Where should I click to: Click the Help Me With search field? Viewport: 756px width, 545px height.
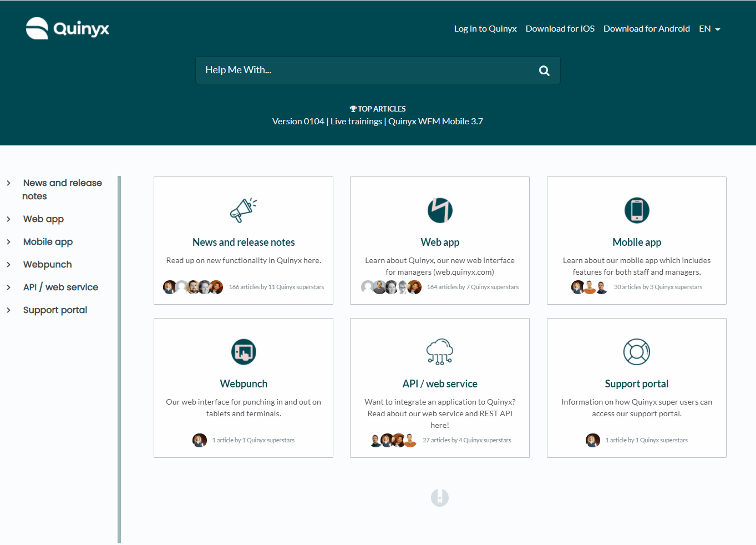378,70
